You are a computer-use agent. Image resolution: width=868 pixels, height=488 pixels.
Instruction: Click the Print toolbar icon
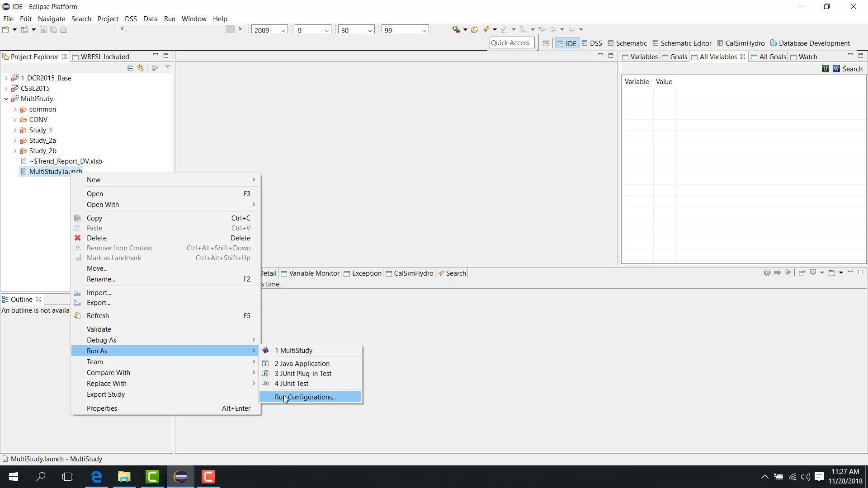(x=64, y=30)
